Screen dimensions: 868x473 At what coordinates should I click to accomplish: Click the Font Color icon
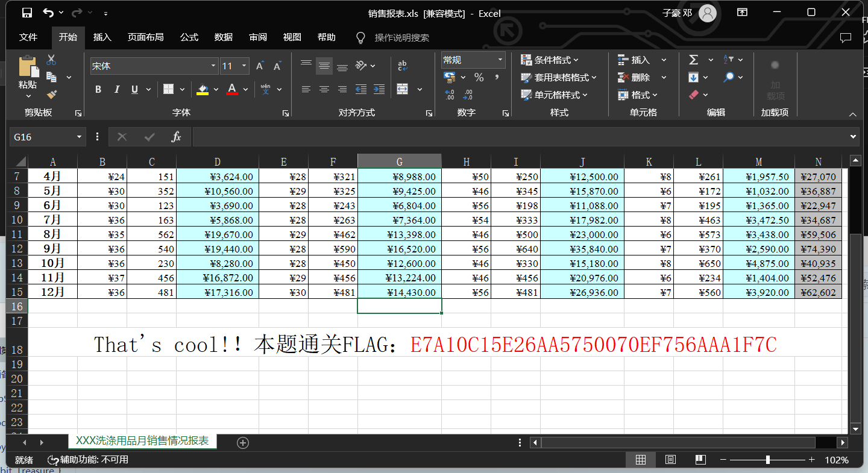pos(231,89)
